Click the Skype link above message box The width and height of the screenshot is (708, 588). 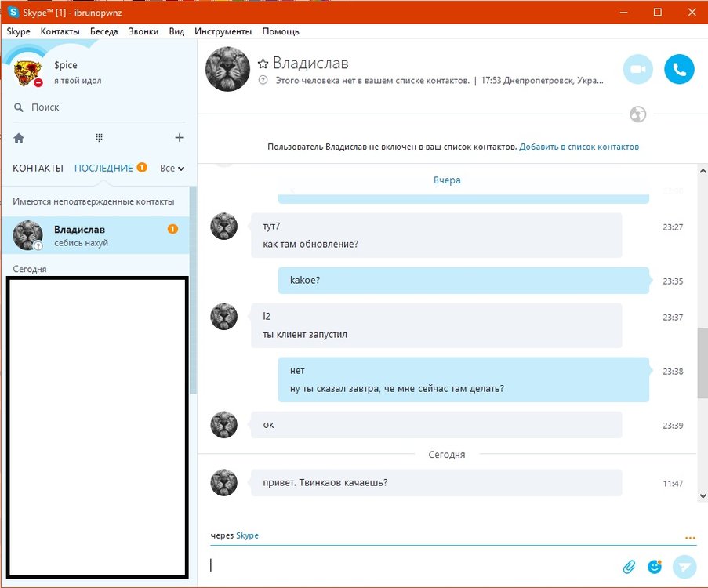pyautogui.click(x=247, y=535)
